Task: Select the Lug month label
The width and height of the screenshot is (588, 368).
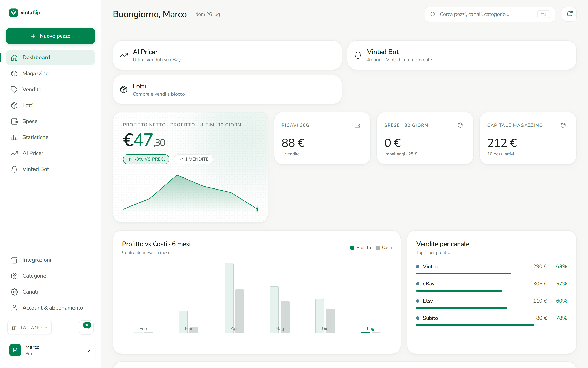Action: pos(371,328)
